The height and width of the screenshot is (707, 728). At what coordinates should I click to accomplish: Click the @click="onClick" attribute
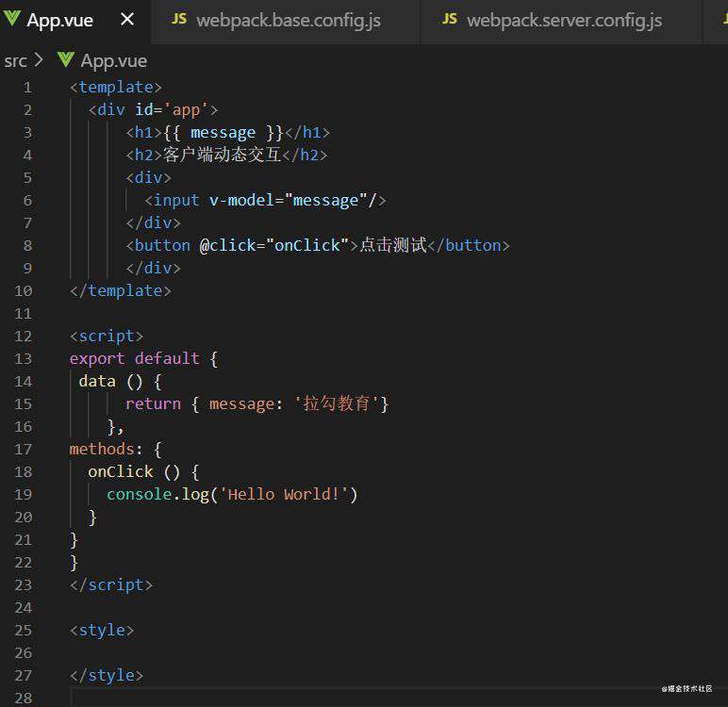273,246
